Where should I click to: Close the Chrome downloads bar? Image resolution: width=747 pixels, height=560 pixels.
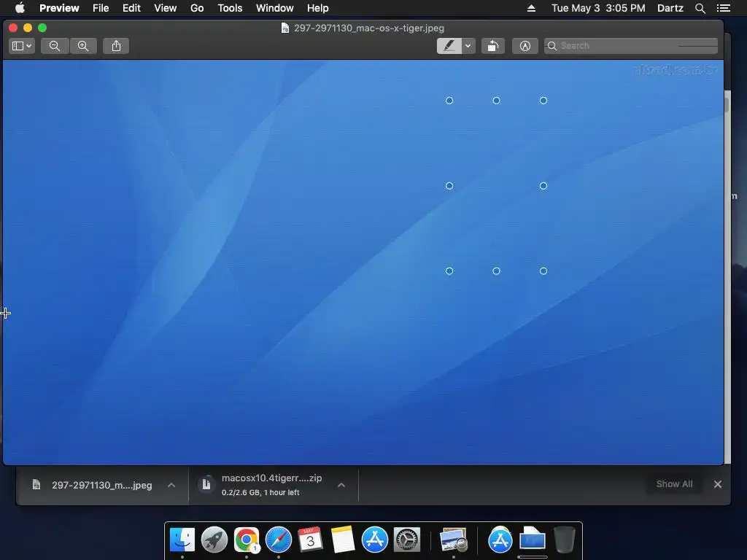718,484
